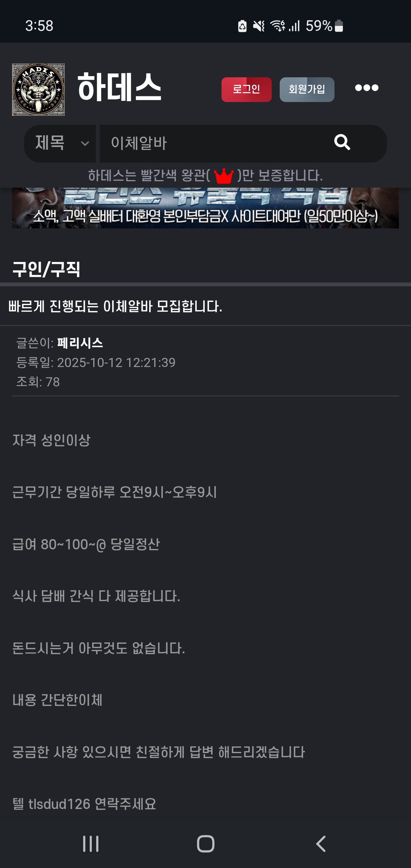
Task: Tap the Hades emblem logo
Action: [38, 89]
